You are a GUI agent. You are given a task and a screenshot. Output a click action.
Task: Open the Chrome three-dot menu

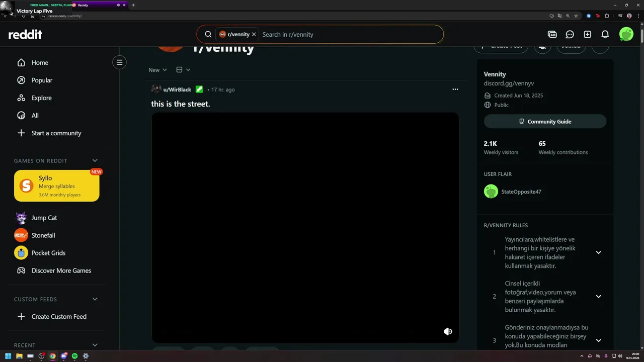point(638,16)
